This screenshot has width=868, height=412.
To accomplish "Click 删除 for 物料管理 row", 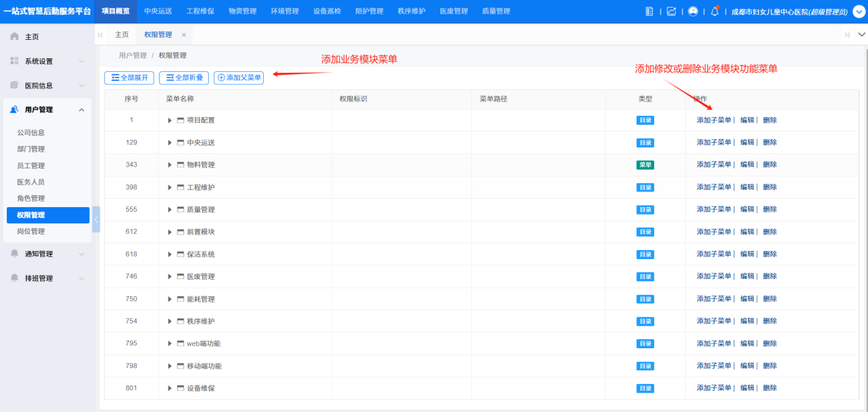I will coord(770,165).
